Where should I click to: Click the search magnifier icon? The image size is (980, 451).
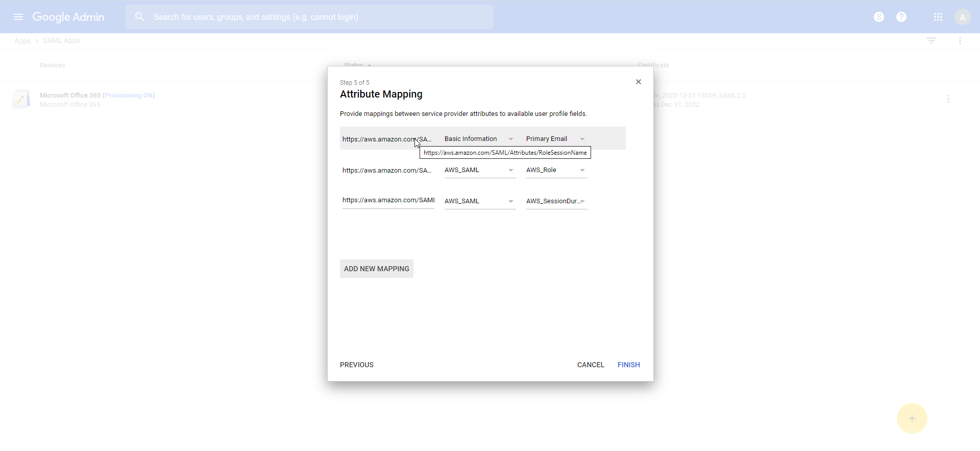coord(139,17)
